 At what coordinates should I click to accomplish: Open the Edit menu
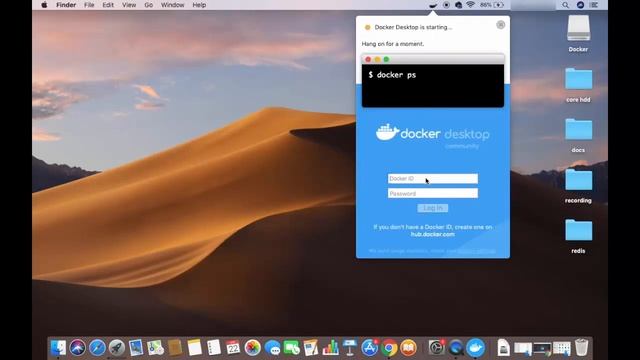point(108,5)
